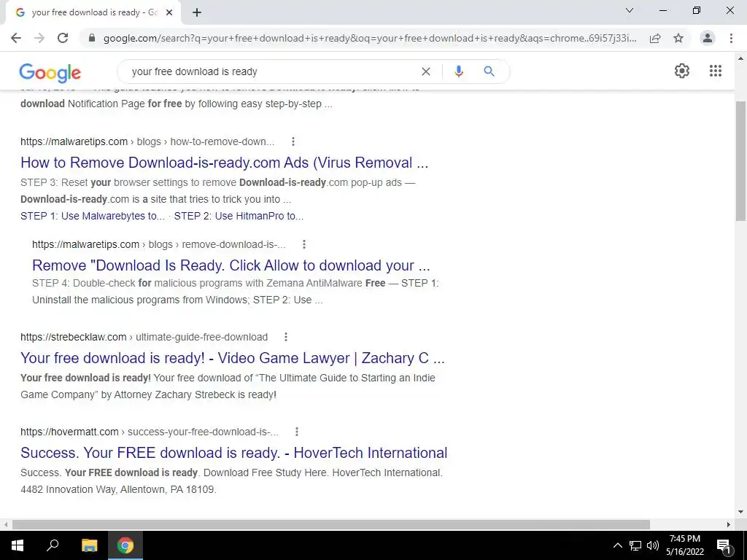The width and height of the screenshot is (747, 560).
Task: Open 'Your free download is ready! - Video Game Lawyer' result
Action: click(233, 358)
